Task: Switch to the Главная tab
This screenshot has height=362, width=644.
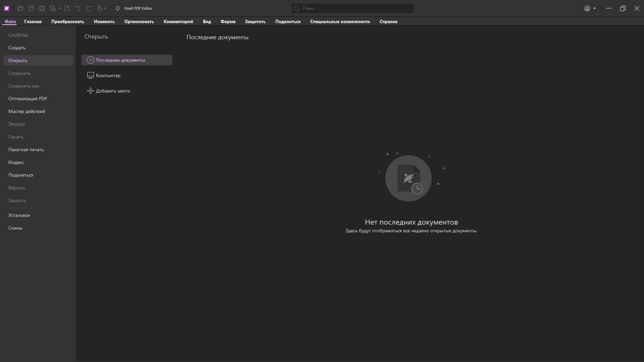Action: (x=33, y=21)
